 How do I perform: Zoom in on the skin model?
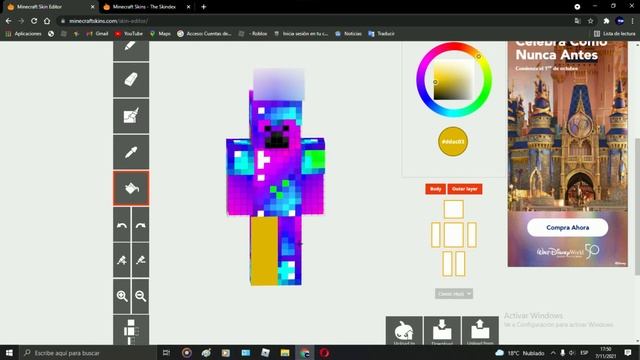coord(122,296)
